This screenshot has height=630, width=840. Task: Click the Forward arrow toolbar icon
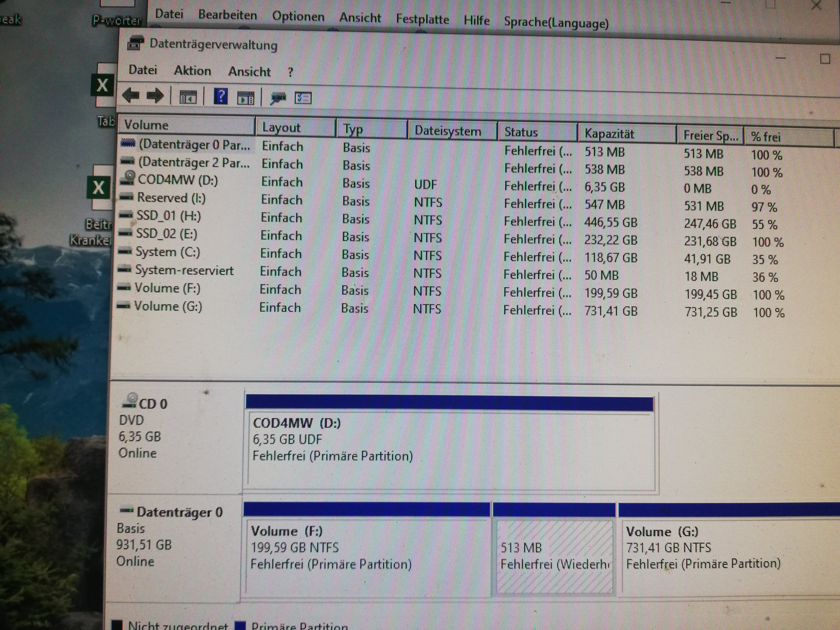coord(155,96)
